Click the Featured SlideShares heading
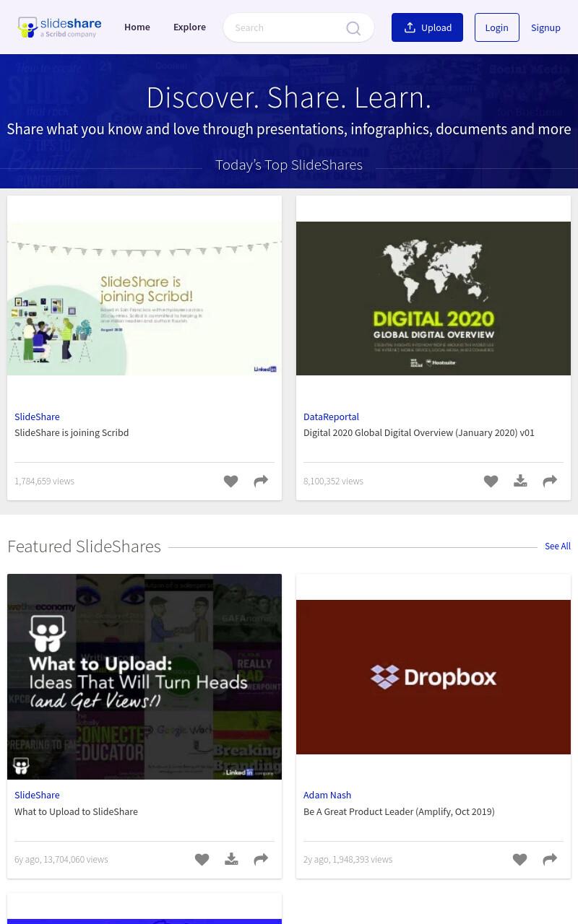This screenshot has height=924, width=578. pos(84,546)
